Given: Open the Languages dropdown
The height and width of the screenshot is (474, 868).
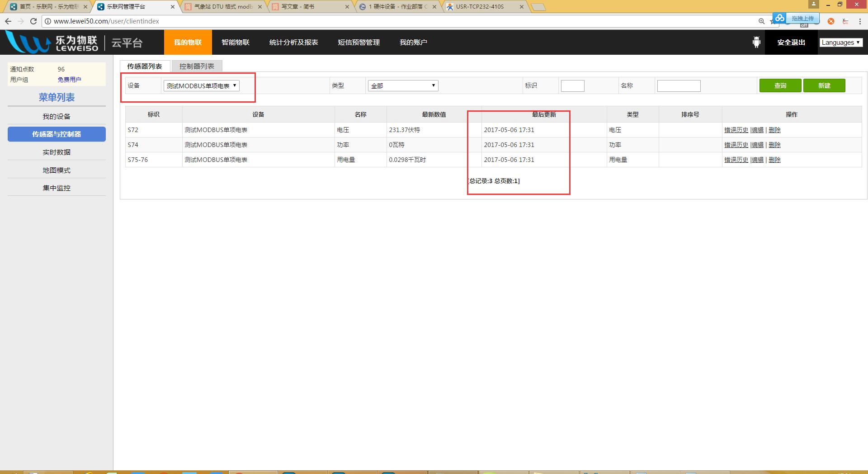Looking at the screenshot, I should (x=841, y=43).
